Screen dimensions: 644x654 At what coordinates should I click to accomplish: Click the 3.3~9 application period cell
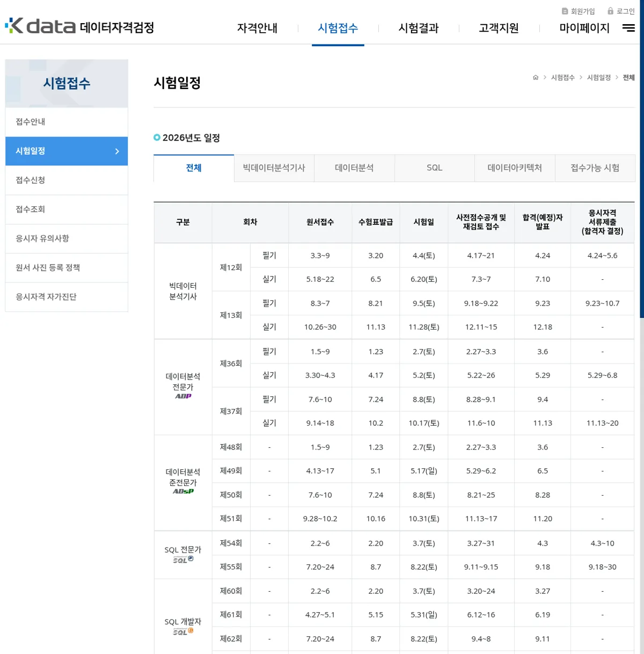(x=320, y=256)
